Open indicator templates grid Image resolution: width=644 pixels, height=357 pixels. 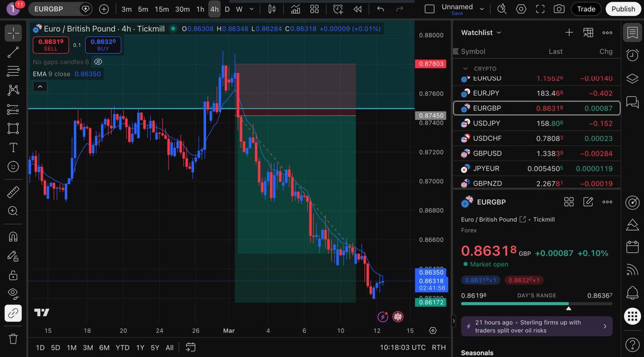[314, 9]
